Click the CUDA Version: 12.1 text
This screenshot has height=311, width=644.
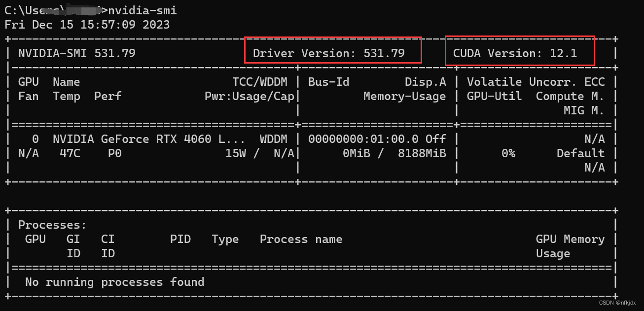pos(515,53)
